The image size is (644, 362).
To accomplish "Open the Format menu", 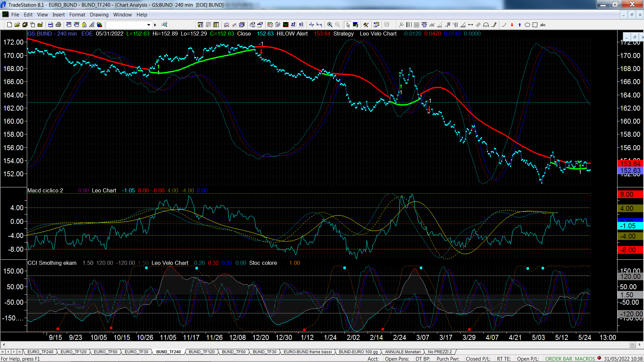I will [x=77, y=15].
